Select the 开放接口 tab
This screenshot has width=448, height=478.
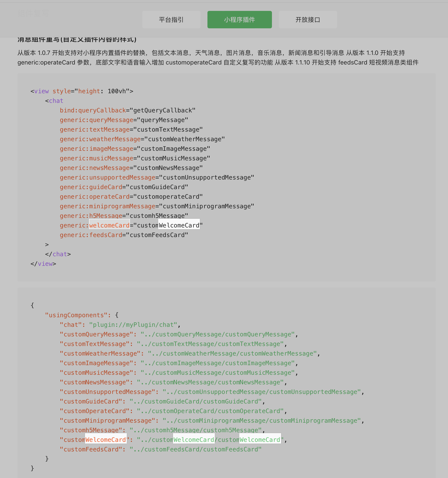tap(307, 20)
